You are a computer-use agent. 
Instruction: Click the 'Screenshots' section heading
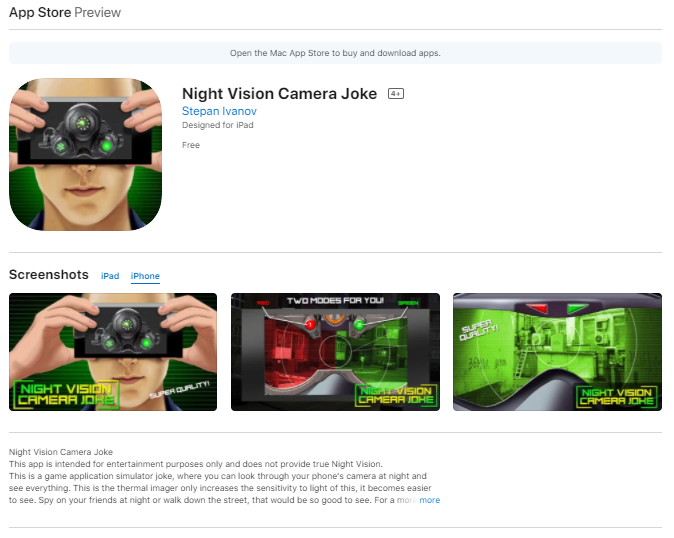pos(49,275)
